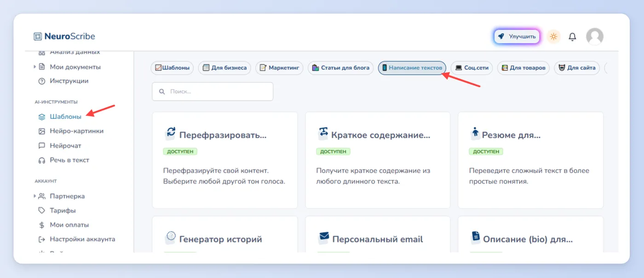
Task: Click the Нейро-картинки image icon
Action: (42, 131)
